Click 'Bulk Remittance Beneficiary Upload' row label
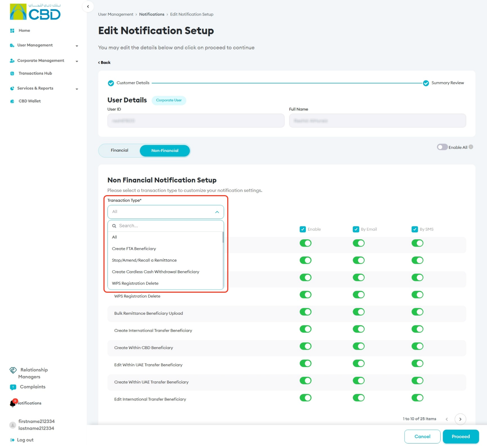 click(149, 313)
